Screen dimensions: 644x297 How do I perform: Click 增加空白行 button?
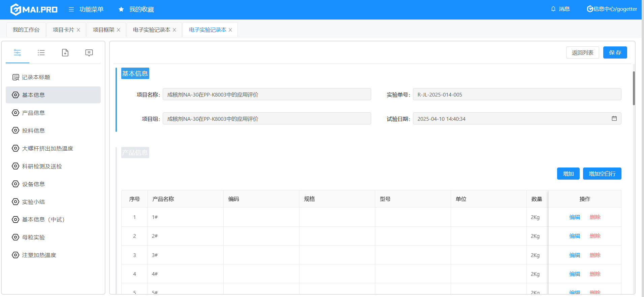tap(602, 174)
